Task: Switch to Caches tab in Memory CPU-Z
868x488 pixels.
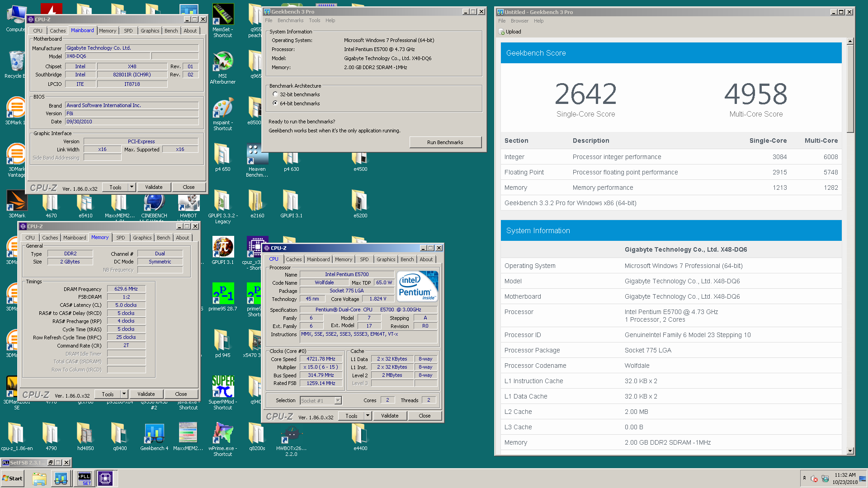Action: [50, 238]
